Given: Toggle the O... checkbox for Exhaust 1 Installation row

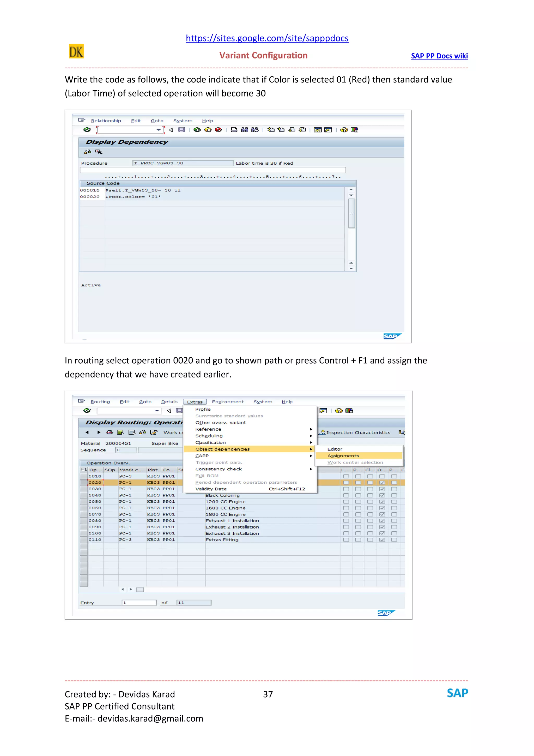Looking at the screenshot, I should [x=382, y=521].
